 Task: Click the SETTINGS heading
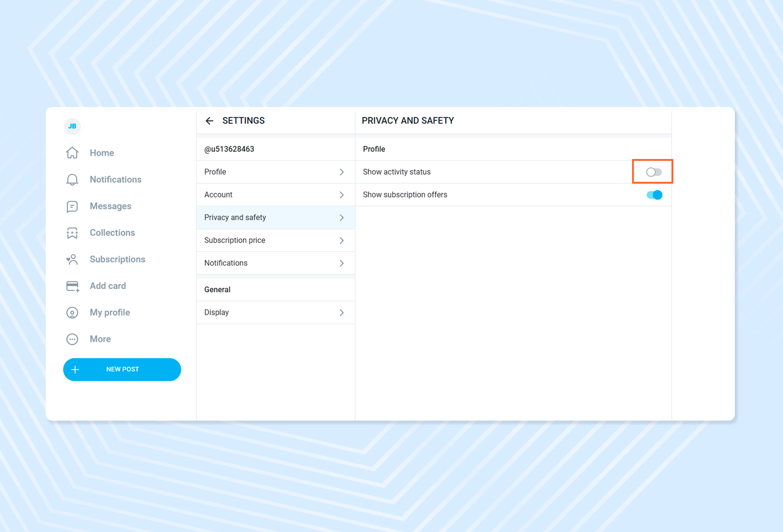point(243,120)
